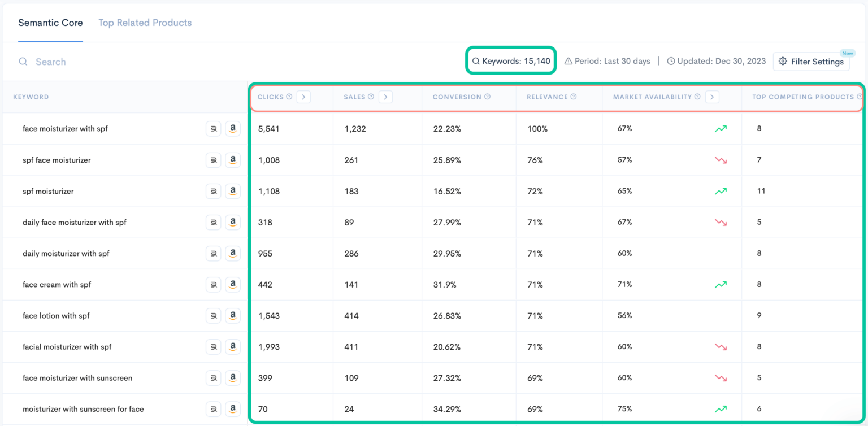The image size is (868, 426).
Task: Click the market availability value "75%"
Action: pos(624,409)
